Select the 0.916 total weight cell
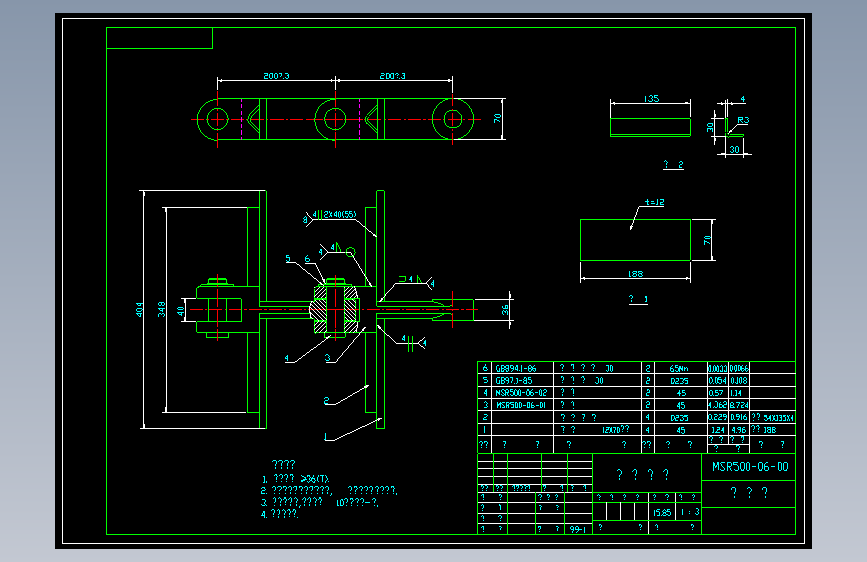 point(739,417)
